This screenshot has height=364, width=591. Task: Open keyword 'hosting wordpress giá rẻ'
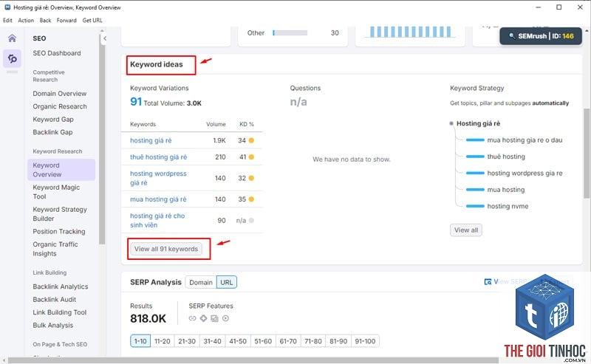[x=158, y=178]
